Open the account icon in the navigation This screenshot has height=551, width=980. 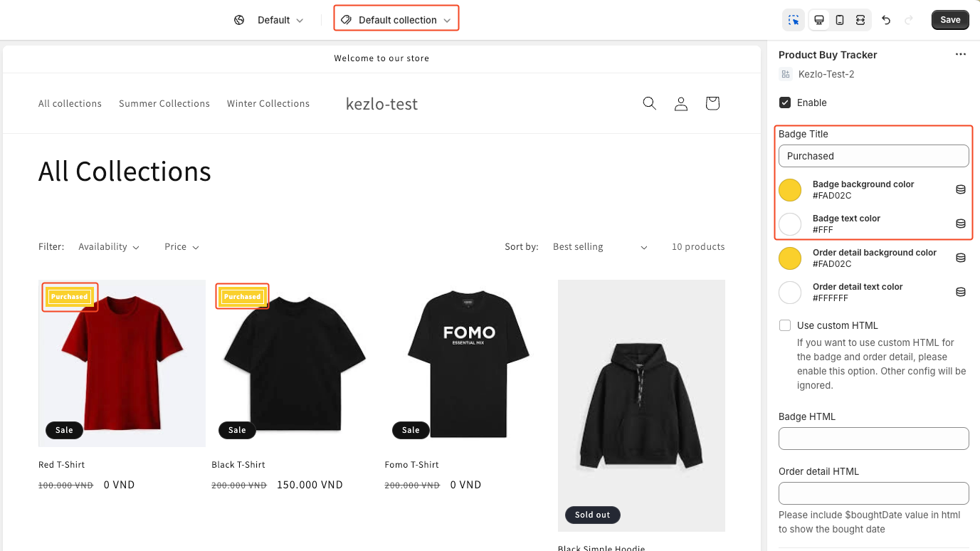(681, 103)
